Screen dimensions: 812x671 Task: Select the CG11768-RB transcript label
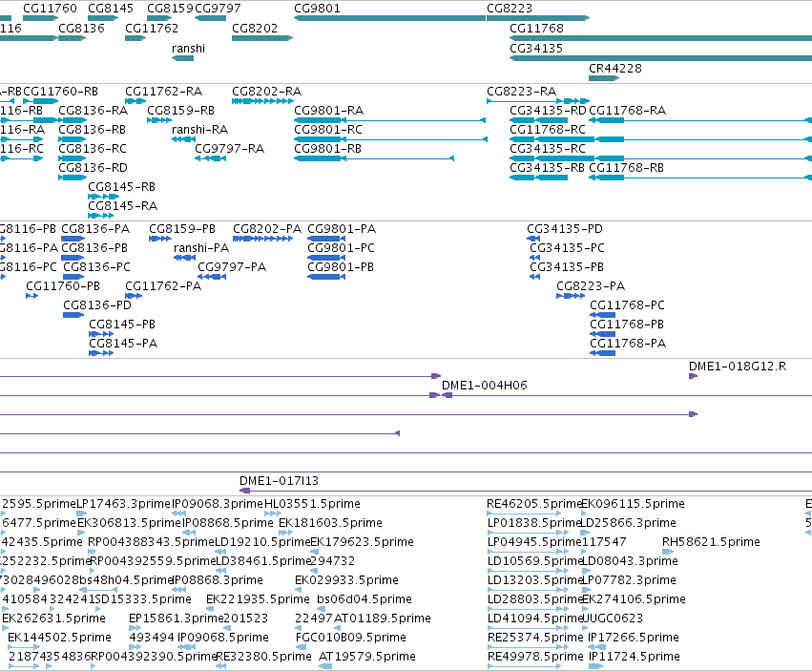coord(626,168)
